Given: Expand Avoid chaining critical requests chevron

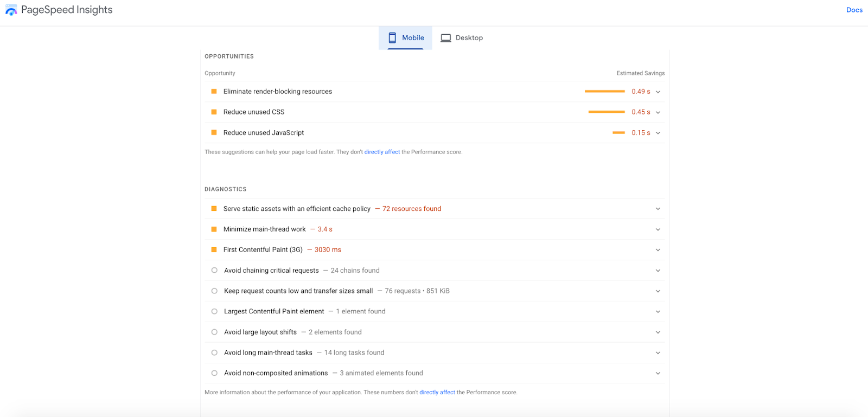Looking at the screenshot, I should [658, 271].
